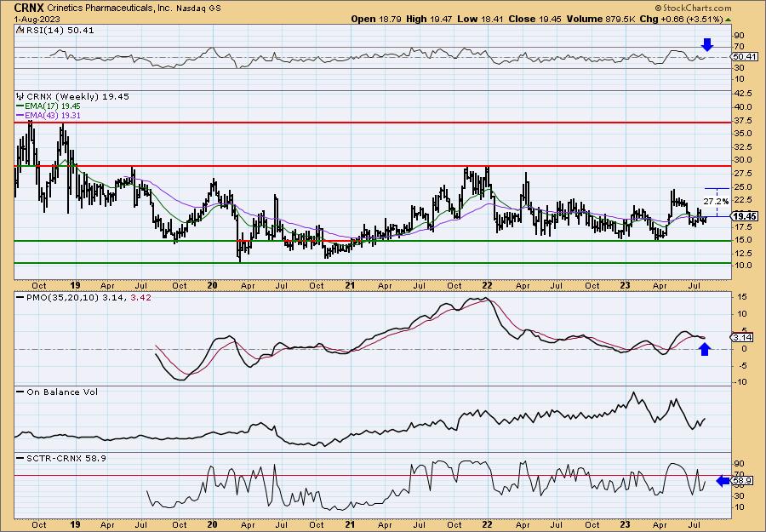Select the SCTR-CRNX 58.9 label
The width and height of the screenshot is (766, 532).
point(66,458)
